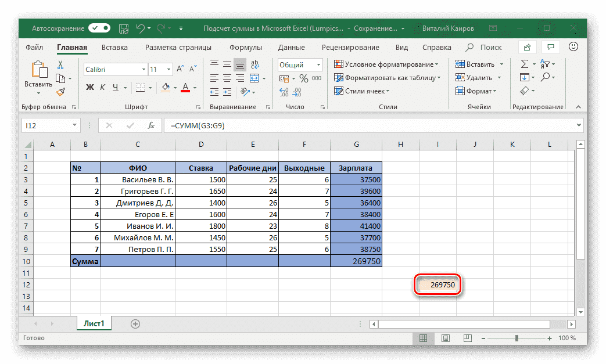Click the sort and filter icon
Image resolution: width=606 pixels, height=364 pixels.
point(545,64)
